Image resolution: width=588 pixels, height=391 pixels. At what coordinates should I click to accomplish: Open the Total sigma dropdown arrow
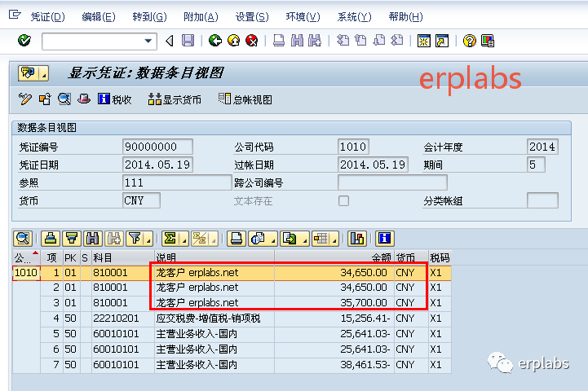click(x=184, y=239)
